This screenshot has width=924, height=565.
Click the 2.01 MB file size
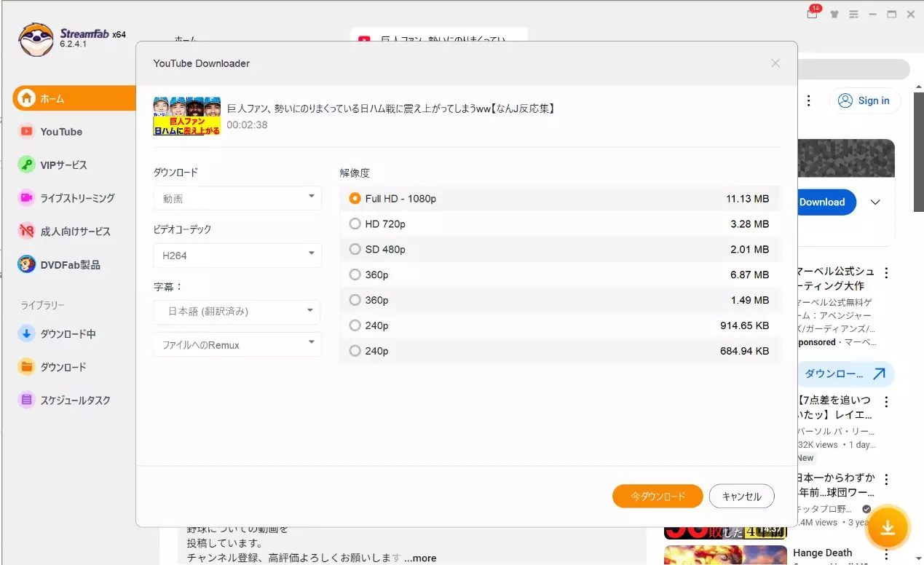750,250
